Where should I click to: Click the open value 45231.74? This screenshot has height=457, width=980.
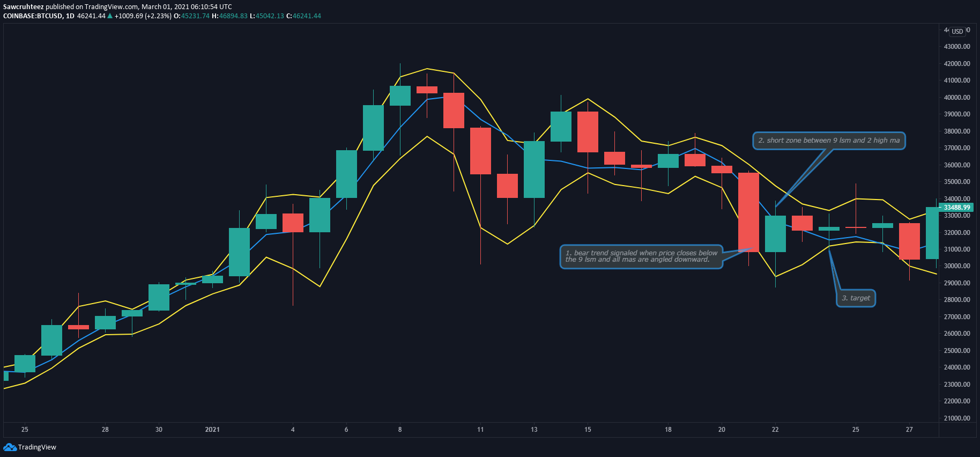click(195, 16)
